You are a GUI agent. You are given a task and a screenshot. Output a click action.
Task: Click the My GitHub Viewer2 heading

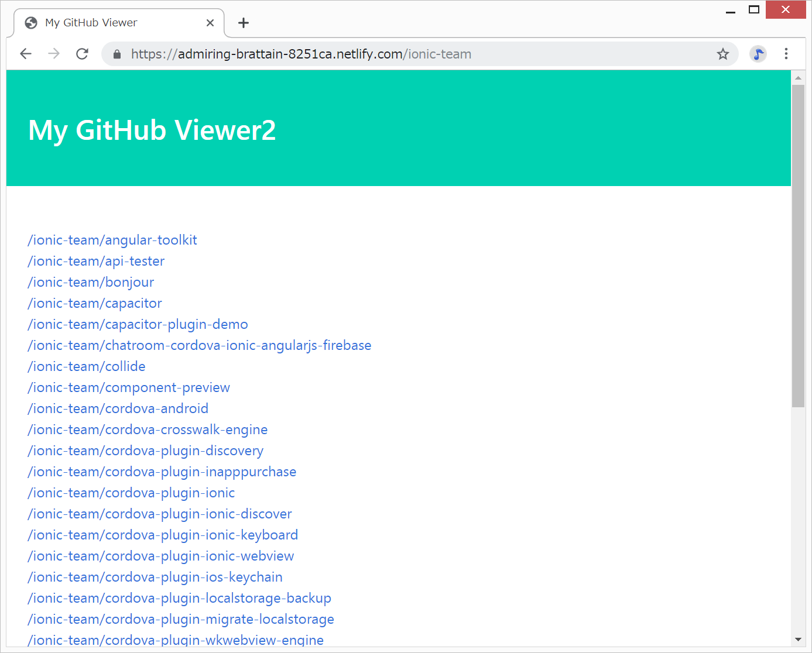pyautogui.click(x=152, y=130)
